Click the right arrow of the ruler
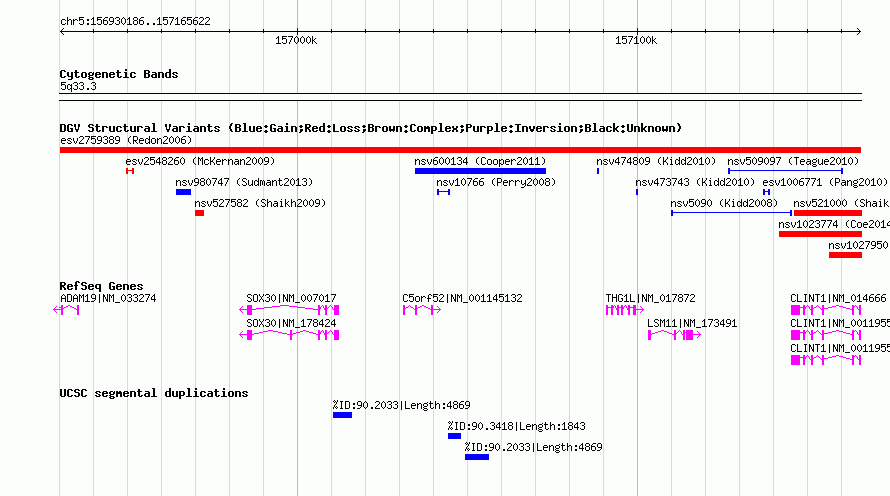Screen dimensions: 890x496 click(x=859, y=32)
